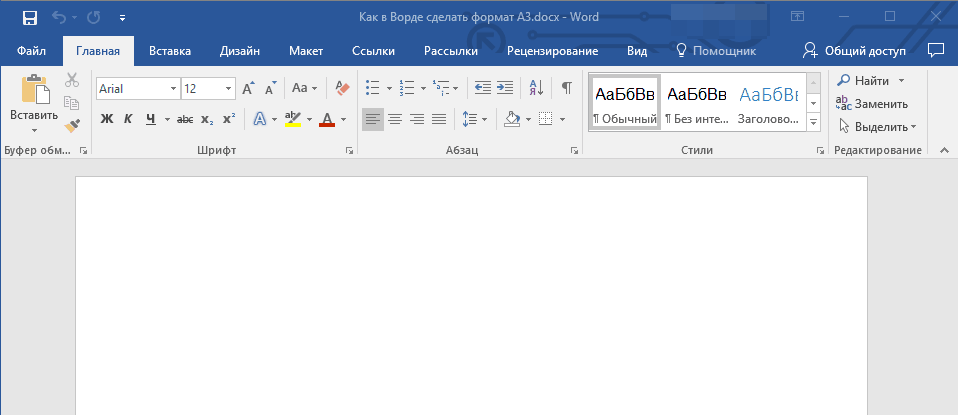This screenshot has height=415, width=958.
Task: Select the Обычный style thumbnail
Action: [x=625, y=103]
